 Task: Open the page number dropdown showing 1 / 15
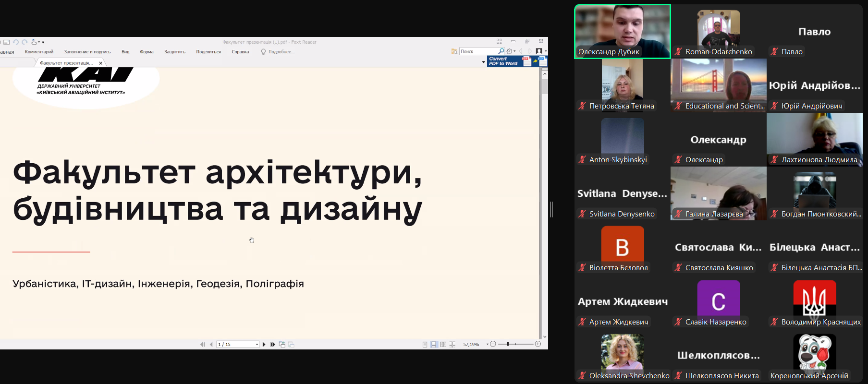tap(257, 344)
